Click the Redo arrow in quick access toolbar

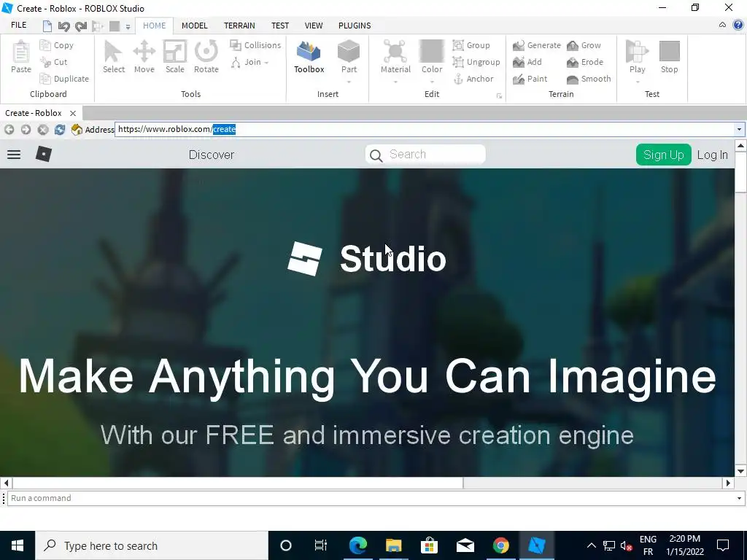[x=81, y=26]
